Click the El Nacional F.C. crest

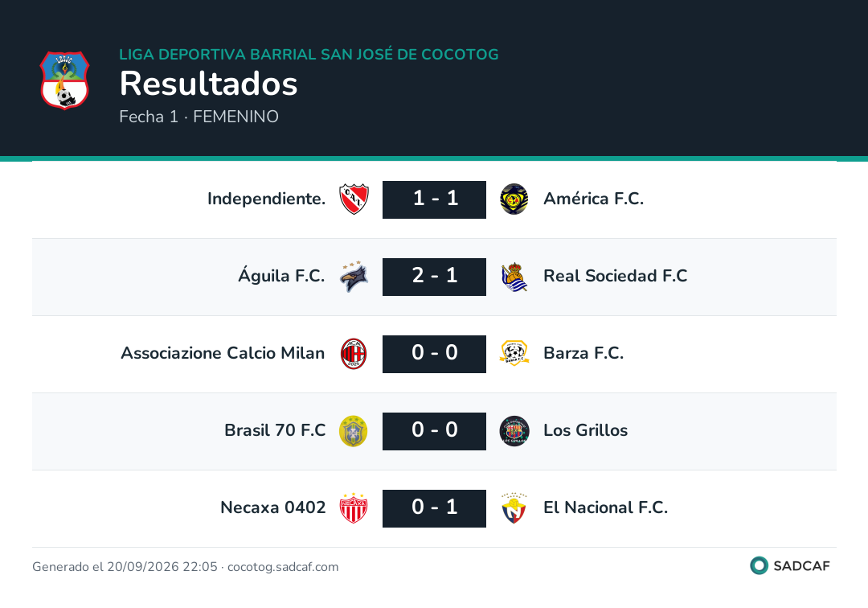pos(514,507)
